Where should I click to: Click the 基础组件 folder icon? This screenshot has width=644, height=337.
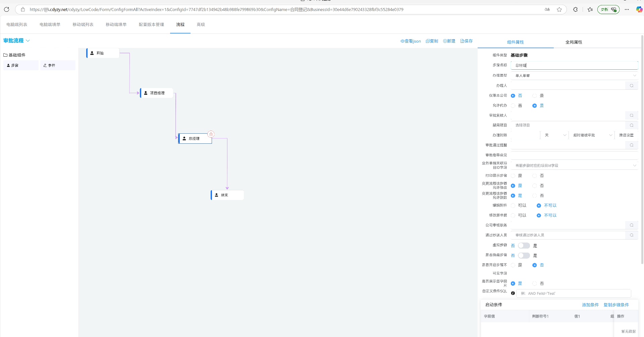click(5, 55)
